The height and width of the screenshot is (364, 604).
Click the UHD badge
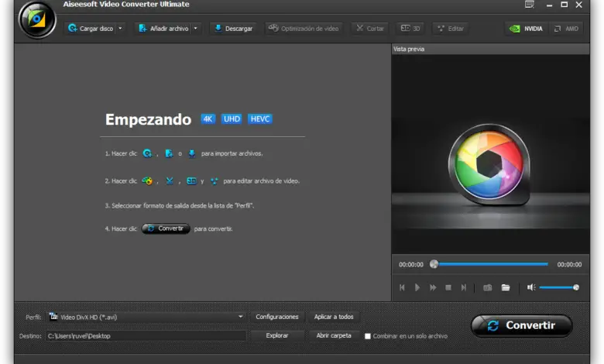pyautogui.click(x=232, y=119)
